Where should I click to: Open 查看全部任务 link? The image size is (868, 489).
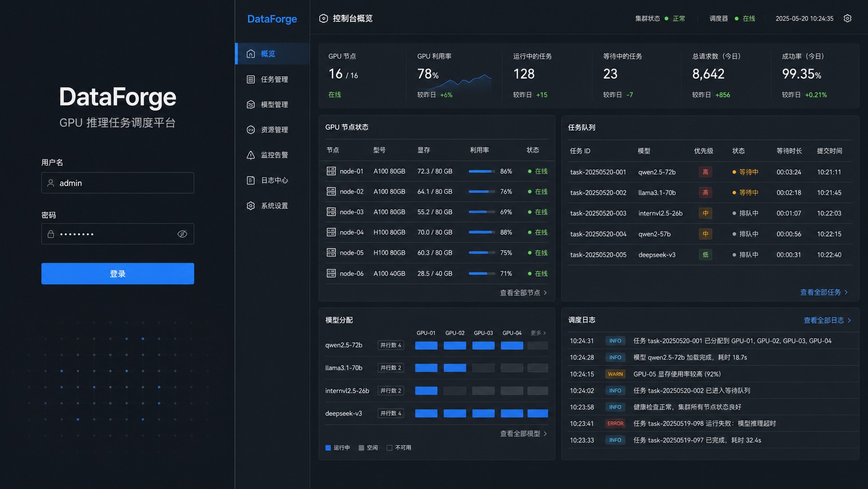(x=824, y=292)
